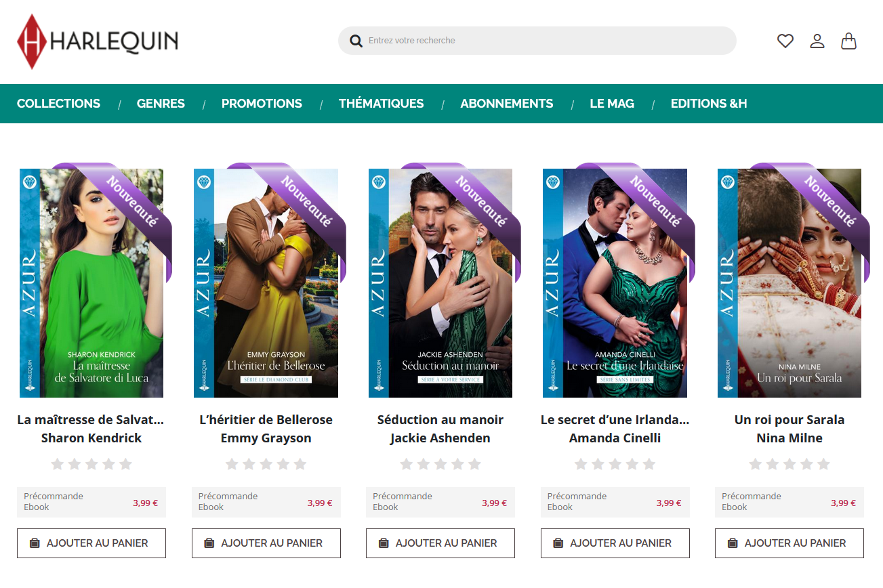Open the user account icon
The width and height of the screenshot is (883, 588).
coord(817,41)
